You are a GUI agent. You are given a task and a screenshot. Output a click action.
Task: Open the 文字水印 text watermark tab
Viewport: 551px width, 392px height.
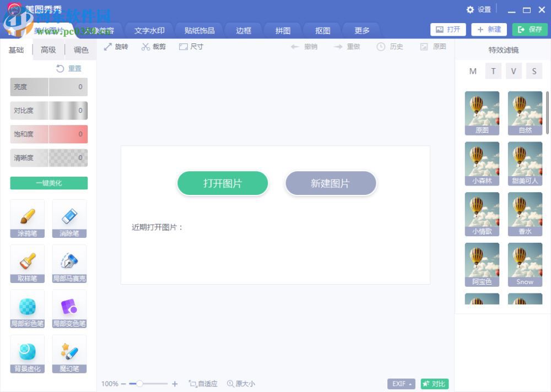149,31
